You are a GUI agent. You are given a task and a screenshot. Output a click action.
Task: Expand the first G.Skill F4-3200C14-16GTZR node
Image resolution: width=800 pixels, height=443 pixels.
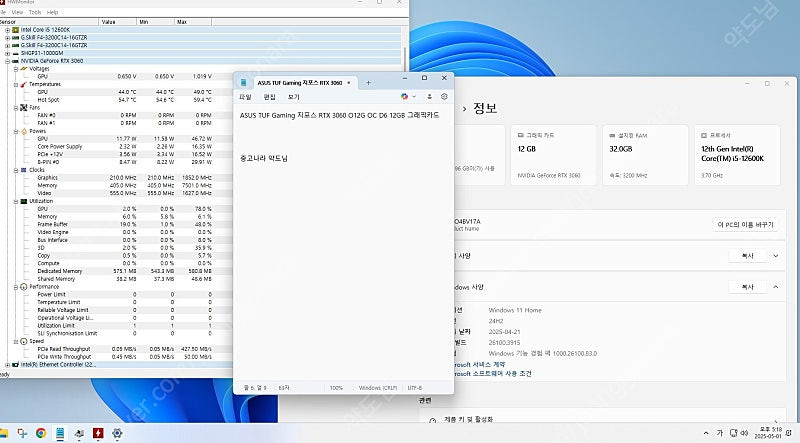7,38
